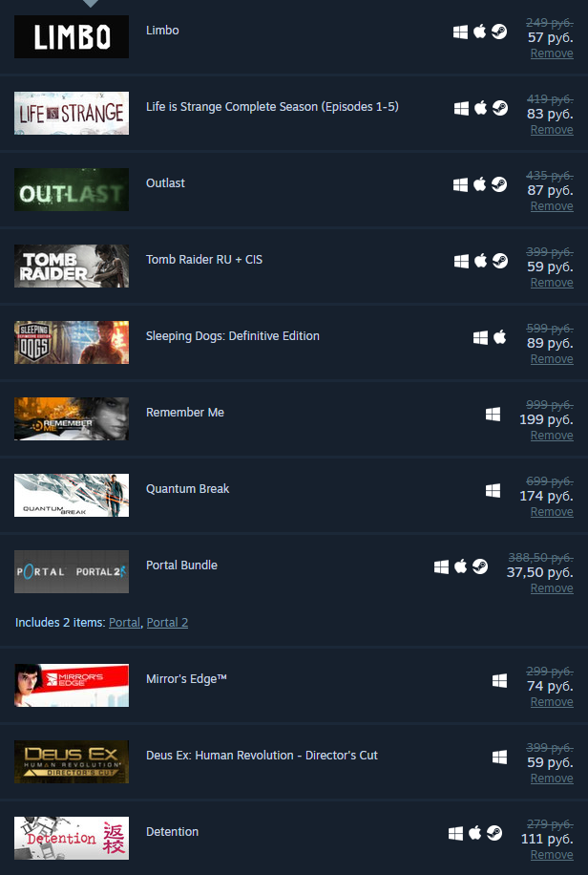
Task: Open the Portal 2 included item link
Action: tap(167, 623)
